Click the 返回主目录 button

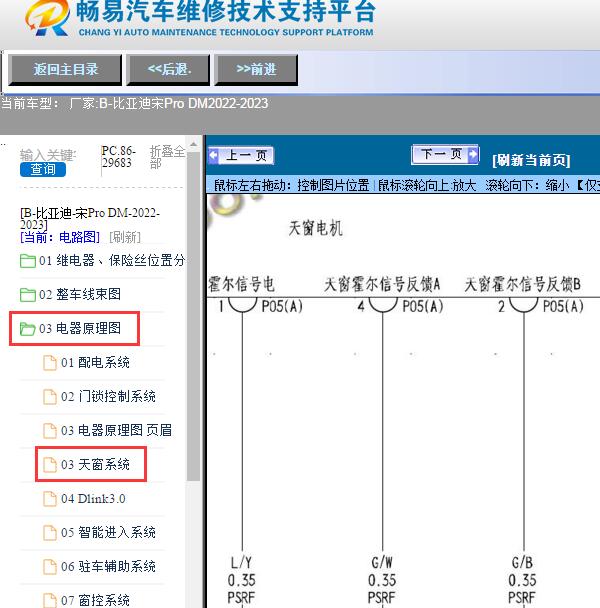click(65, 70)
